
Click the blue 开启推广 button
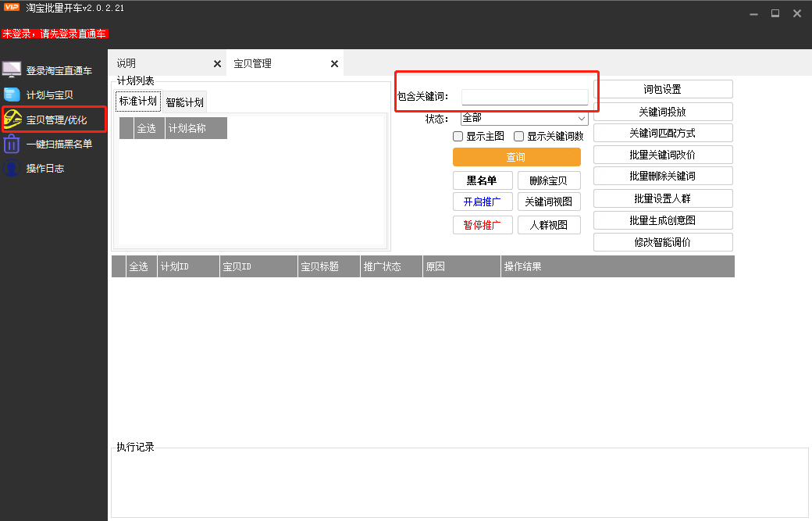pos(483,202)
